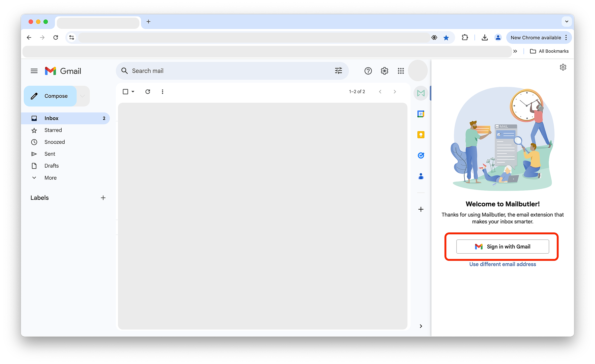This screenshot has height=364, width=595.
Task: Go forward in browser history
Action: (x=42, y=37)
